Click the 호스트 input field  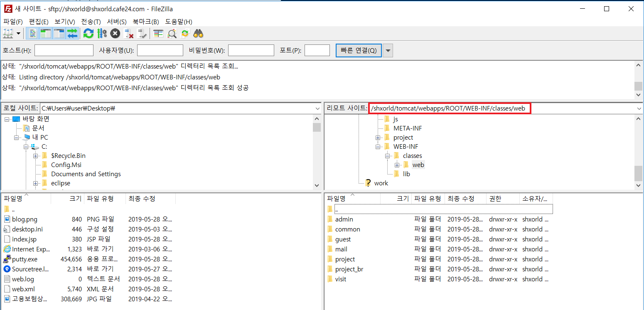point(64,50)
